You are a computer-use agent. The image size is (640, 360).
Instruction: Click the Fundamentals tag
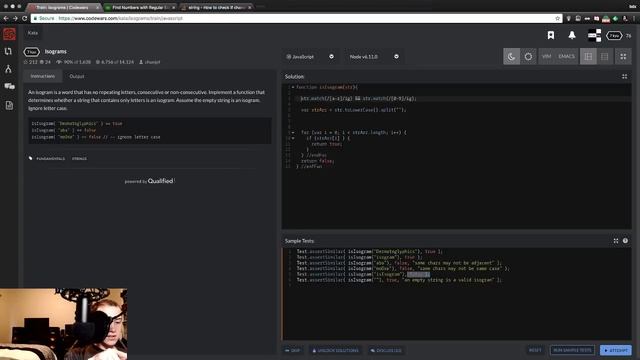(x=51, y=158)
